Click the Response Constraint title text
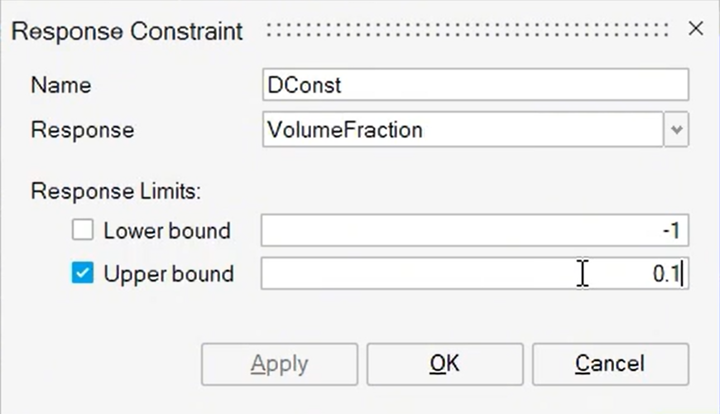Viewport: 720px width, 414px height. [127, 31]
